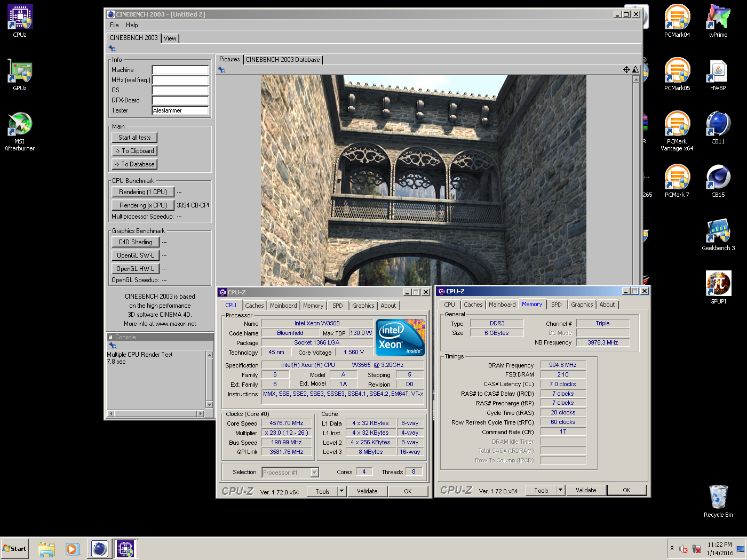Click OK in right CPU-Z window

[626, 490]
